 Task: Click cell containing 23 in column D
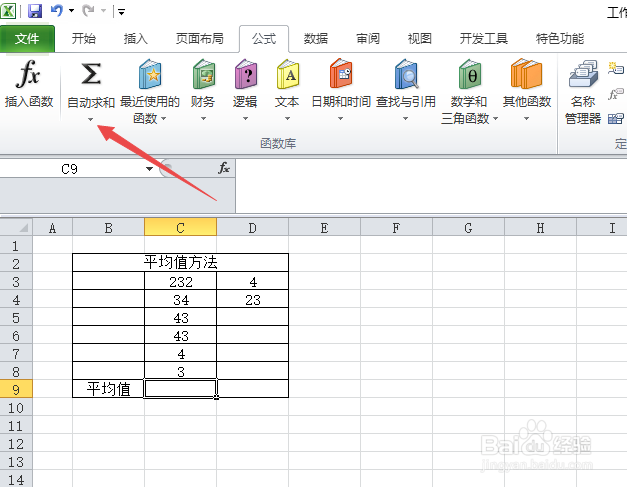click(x=252, y=299)
